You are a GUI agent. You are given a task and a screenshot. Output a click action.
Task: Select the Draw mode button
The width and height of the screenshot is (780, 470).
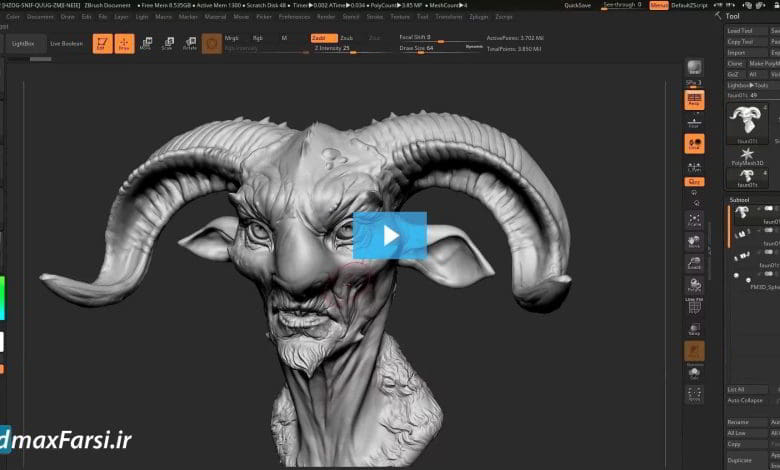[x=125, y=43]
